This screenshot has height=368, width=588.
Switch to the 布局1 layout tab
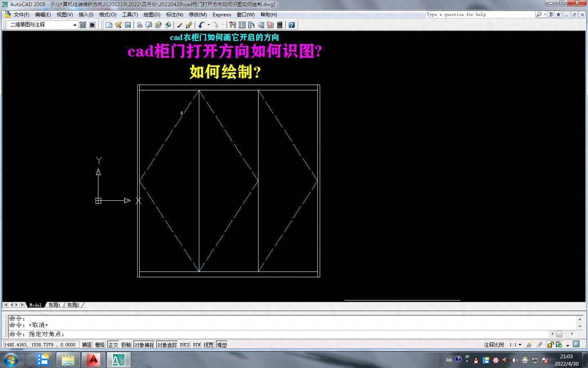coord(54,305)
